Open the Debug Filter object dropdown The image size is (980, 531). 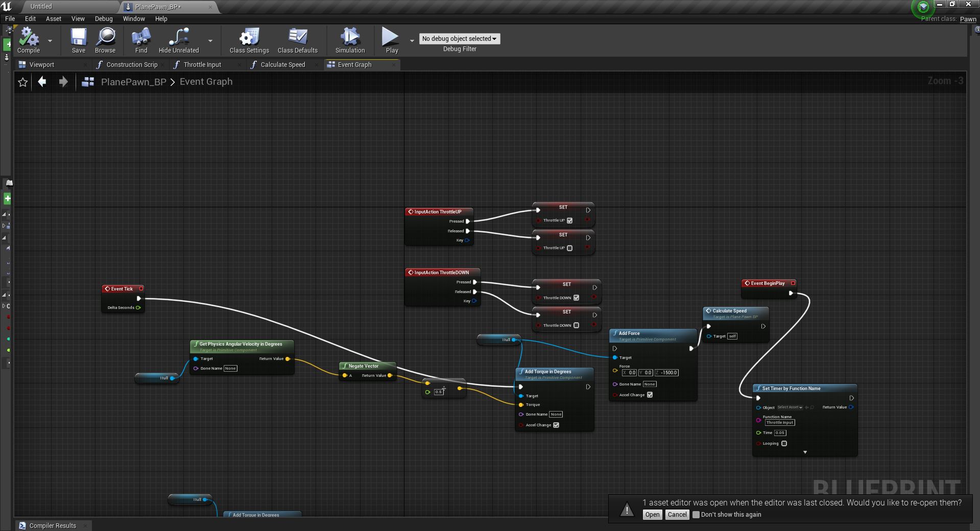pos(460,39)
